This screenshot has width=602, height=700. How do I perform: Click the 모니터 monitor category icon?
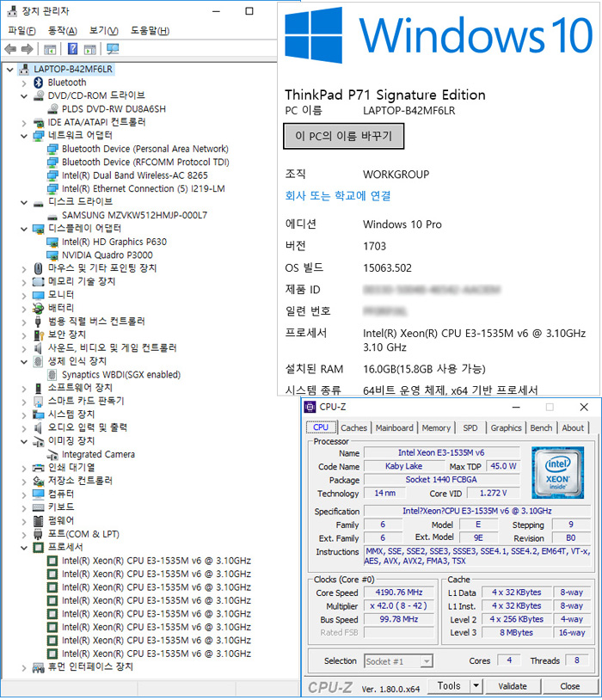coord(39,295)
